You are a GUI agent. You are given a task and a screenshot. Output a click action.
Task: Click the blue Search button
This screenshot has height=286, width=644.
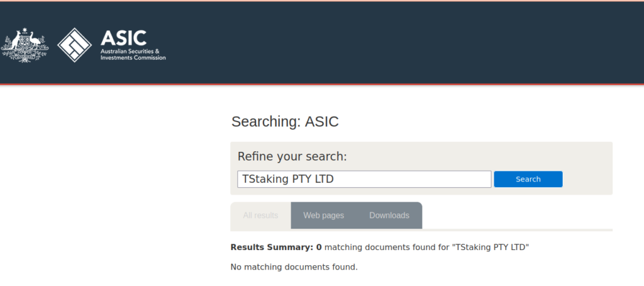point(528,179)
